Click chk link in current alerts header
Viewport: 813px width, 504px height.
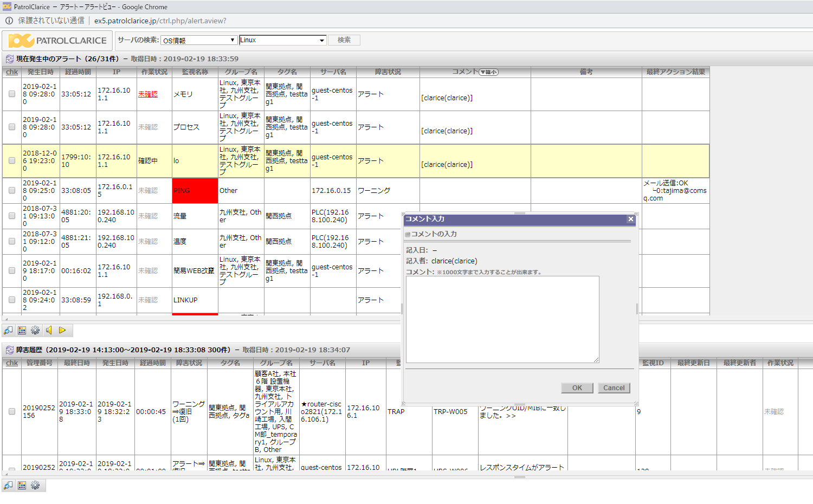click(x=12, y=72)
